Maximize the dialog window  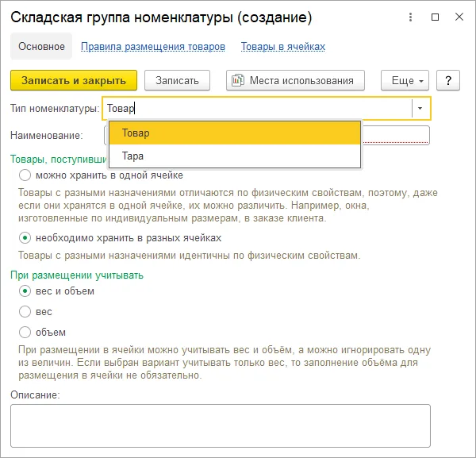(435, 17)
